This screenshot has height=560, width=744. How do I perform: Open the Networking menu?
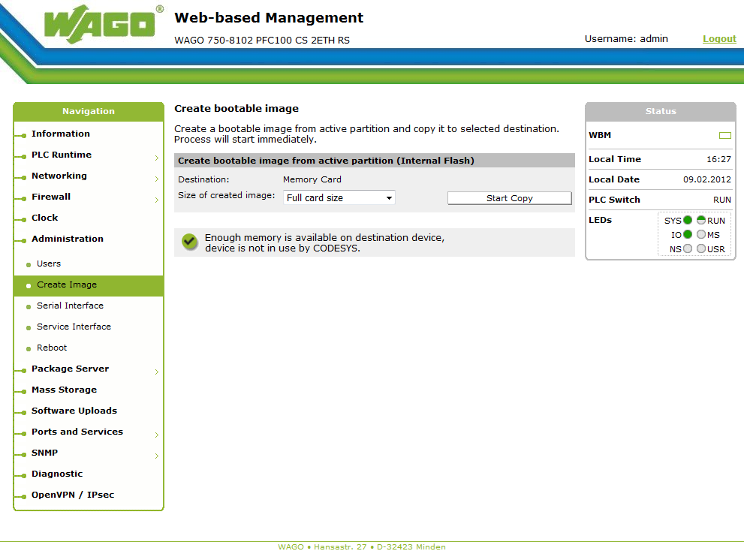click(x=59, y=176)
